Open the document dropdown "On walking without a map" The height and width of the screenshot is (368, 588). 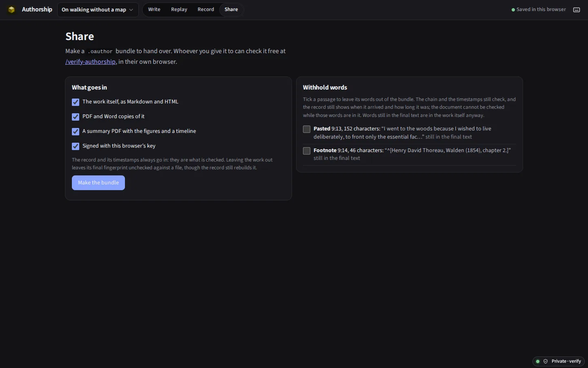click(98, 10)
